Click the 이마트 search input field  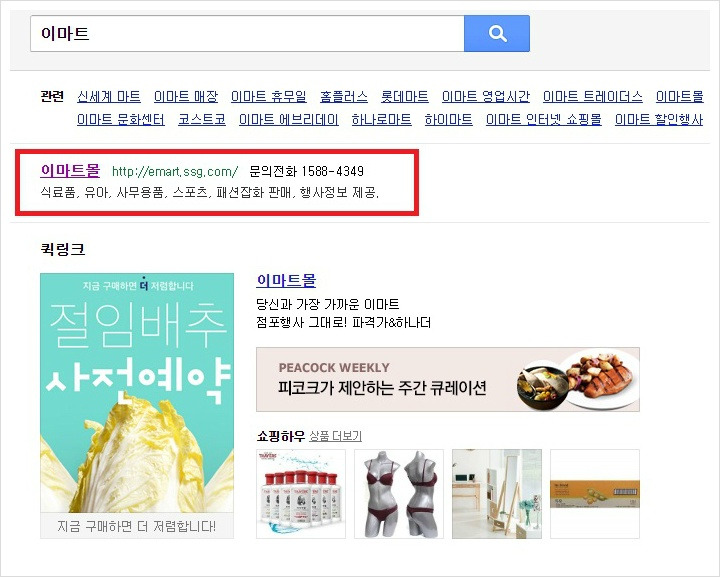[247, 34]
